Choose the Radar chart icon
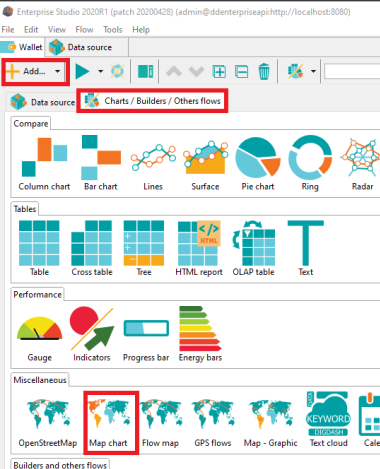The image size is (380, 469). pyautogui.click(x=362, y=157)
